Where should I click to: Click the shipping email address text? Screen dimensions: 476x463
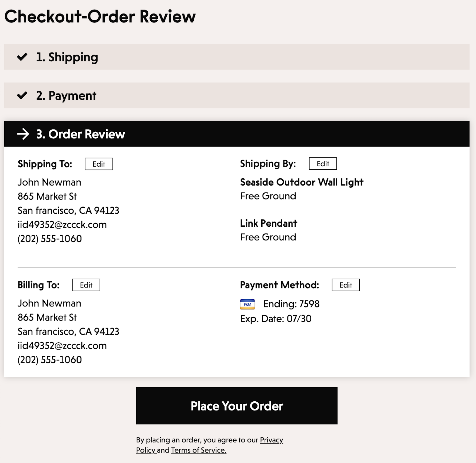(62, 225)
